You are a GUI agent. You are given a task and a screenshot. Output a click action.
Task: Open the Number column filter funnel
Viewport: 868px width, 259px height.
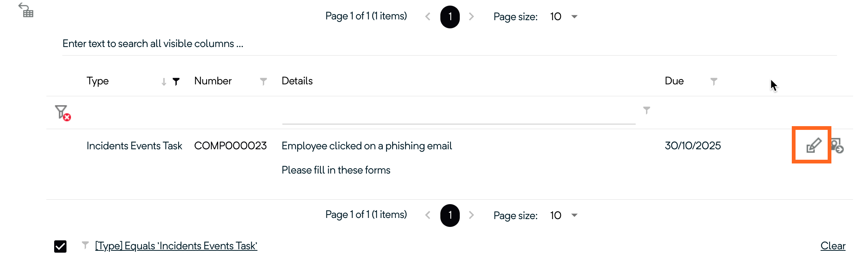[x=263, y=81]
